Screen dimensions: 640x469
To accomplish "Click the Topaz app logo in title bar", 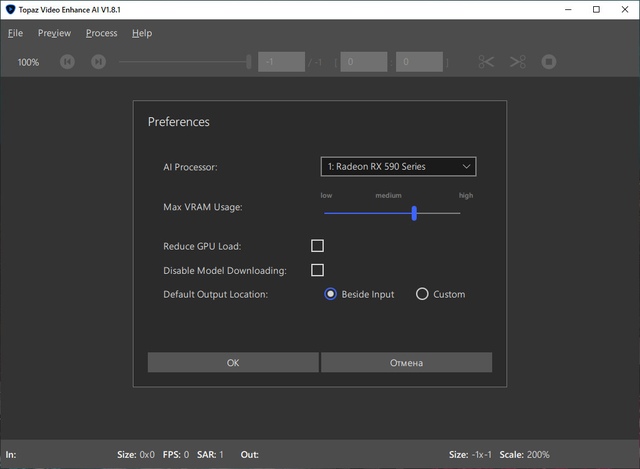I will (10, 10).
